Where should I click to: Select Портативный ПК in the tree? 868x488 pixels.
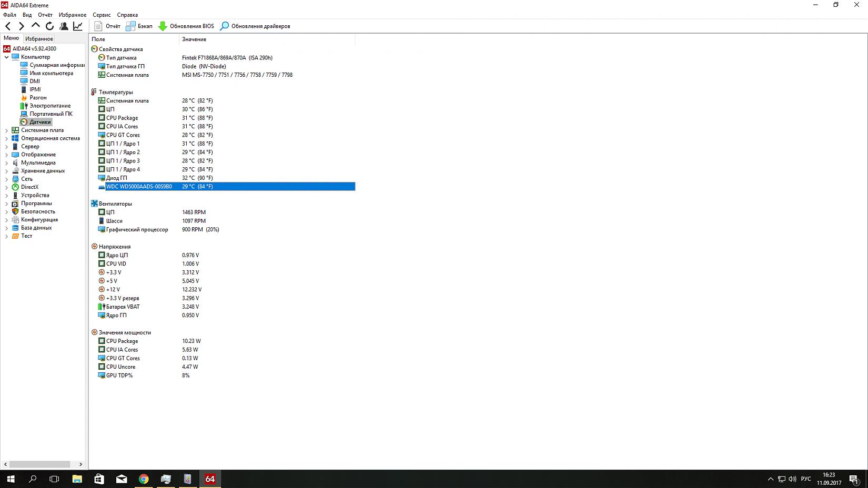click(46, 114)
